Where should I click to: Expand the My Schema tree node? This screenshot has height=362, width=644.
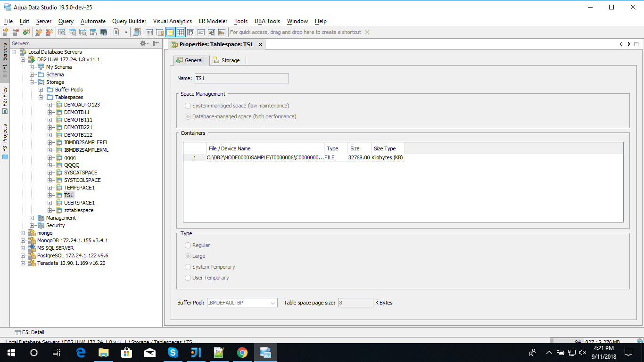32,67
